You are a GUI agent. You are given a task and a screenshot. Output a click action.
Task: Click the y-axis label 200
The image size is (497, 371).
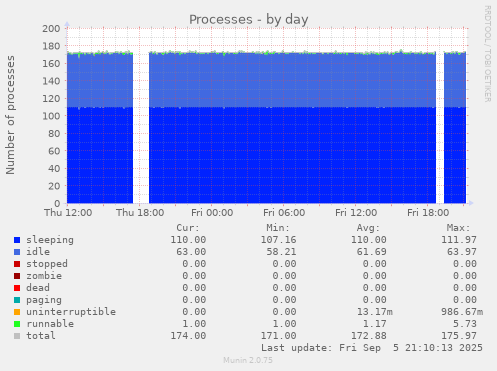(x=51, y=29)
